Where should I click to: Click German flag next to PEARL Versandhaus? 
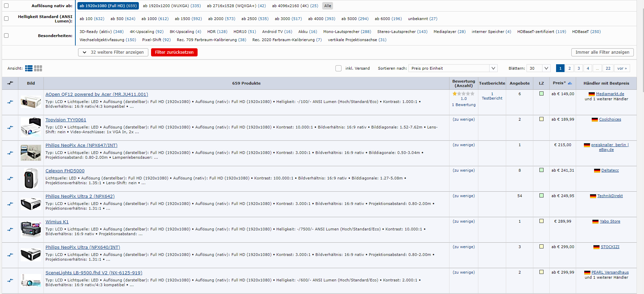point(587,273)
